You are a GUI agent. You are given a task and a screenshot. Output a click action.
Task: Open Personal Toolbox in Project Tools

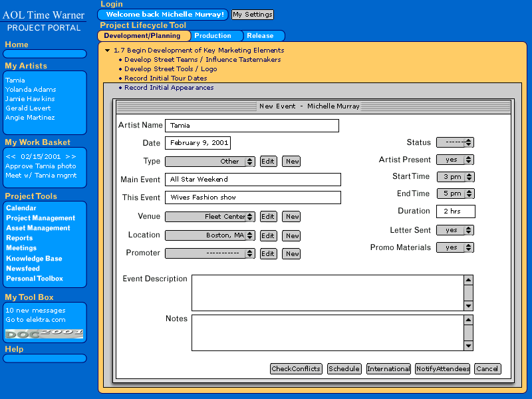35,279
